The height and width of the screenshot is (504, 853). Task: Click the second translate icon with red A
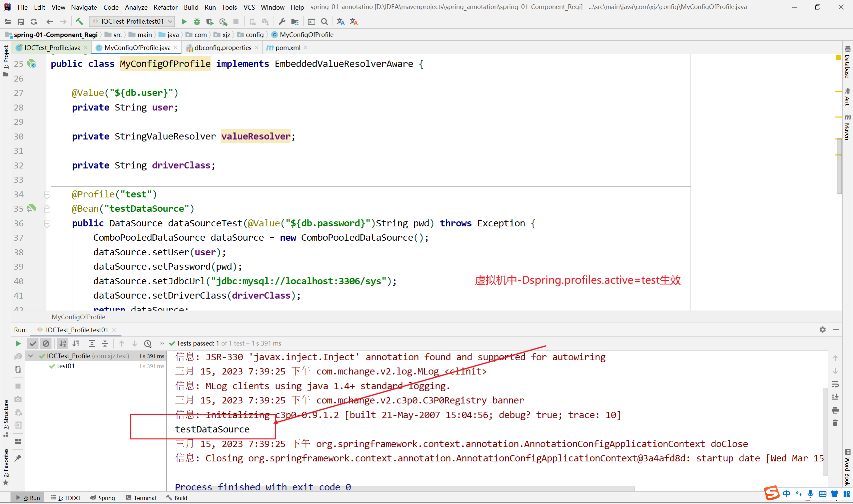(x=354, y=22)
